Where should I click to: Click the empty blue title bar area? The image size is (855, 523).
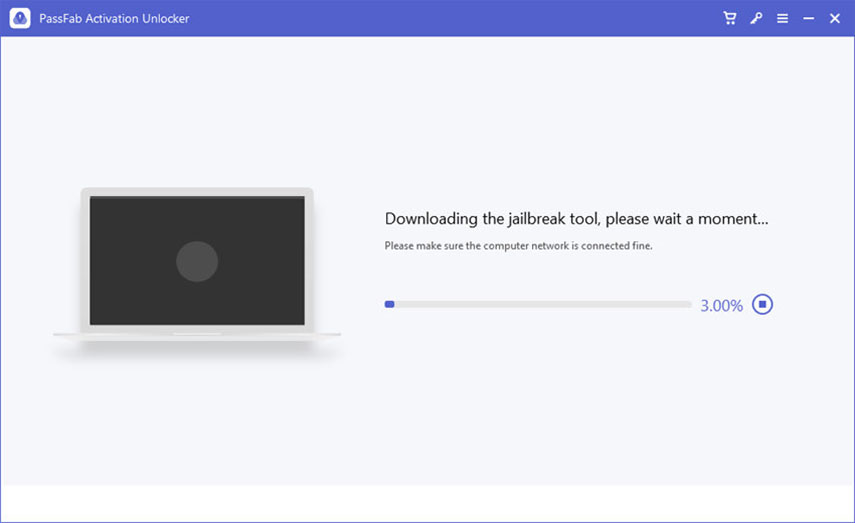pos(450,18)
